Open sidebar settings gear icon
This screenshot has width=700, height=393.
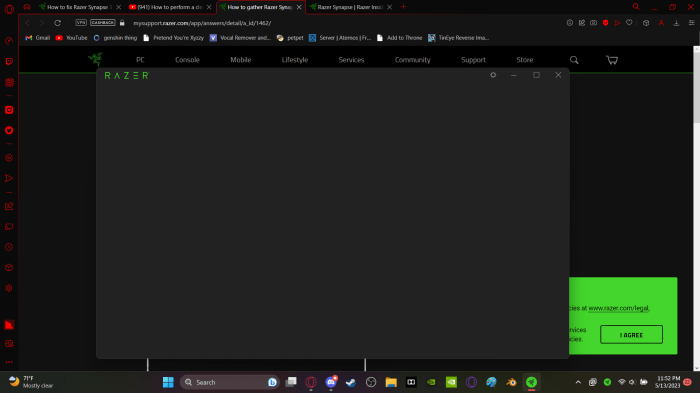[x=9, y=288]
